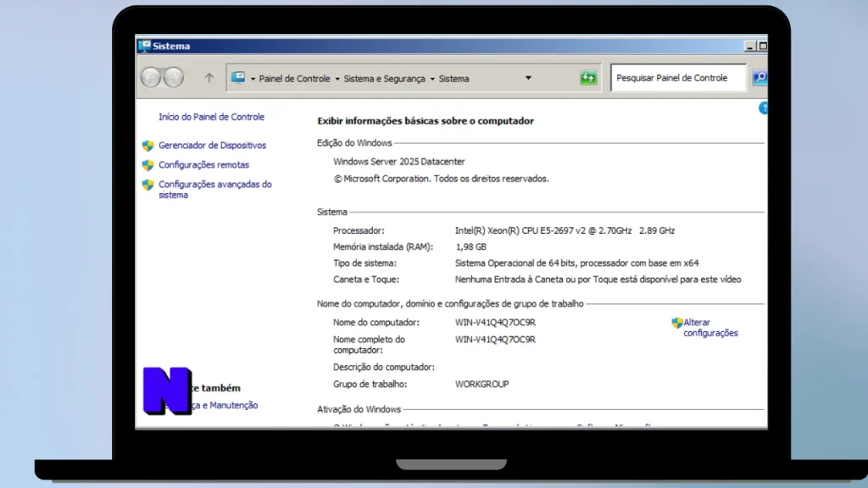Open Gerenciador de Dispositivos link
Image resolution: width=868 pixels, height=488 pixels.
pos(213,145)
